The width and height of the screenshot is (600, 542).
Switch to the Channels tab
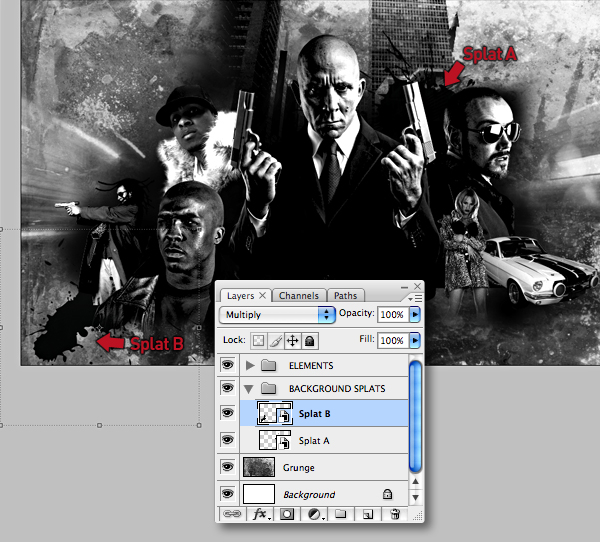[299, 295]
